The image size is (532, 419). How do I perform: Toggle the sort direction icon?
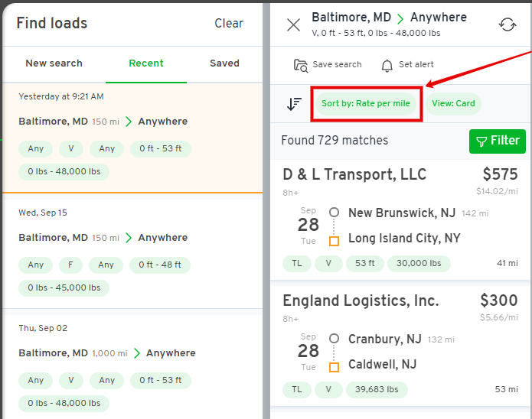click(x=294, y=104)
